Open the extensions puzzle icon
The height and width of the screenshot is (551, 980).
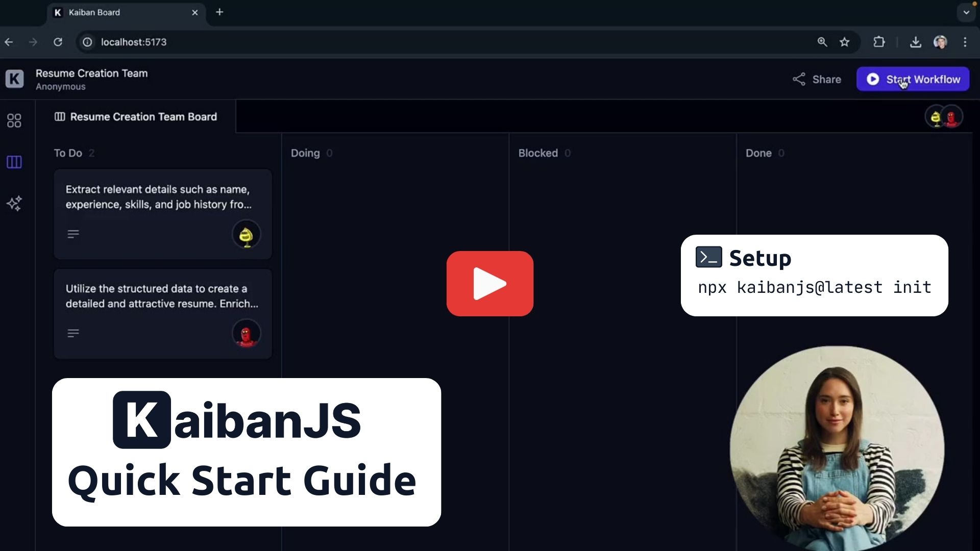879,42
